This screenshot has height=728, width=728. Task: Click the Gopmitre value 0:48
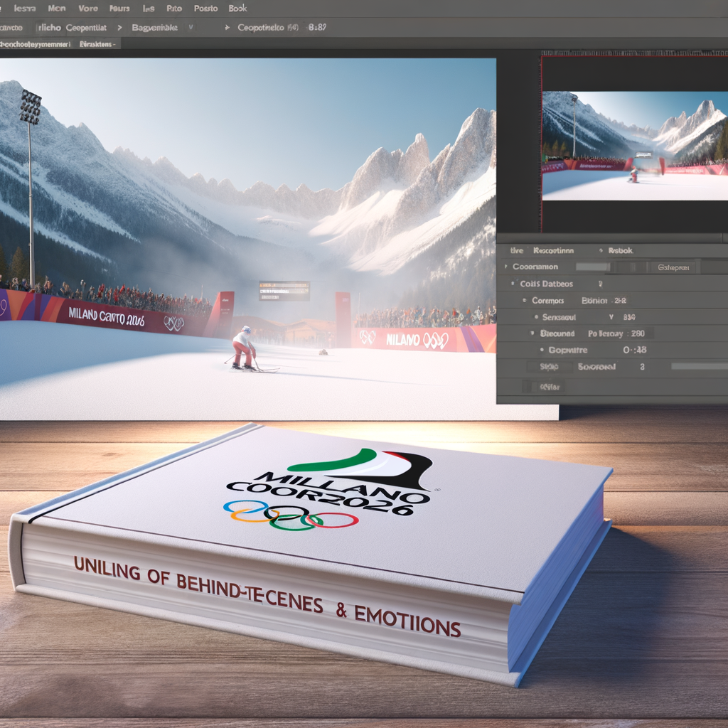635,350
